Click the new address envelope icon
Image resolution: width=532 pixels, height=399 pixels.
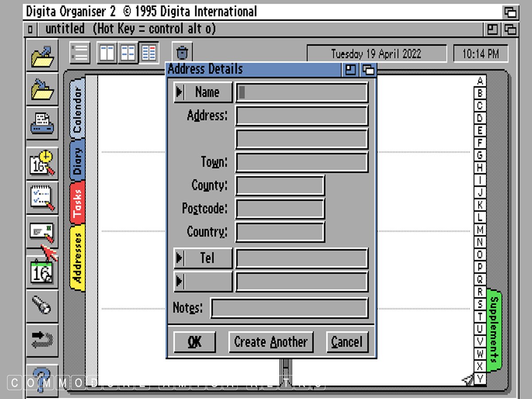point(42,232)
